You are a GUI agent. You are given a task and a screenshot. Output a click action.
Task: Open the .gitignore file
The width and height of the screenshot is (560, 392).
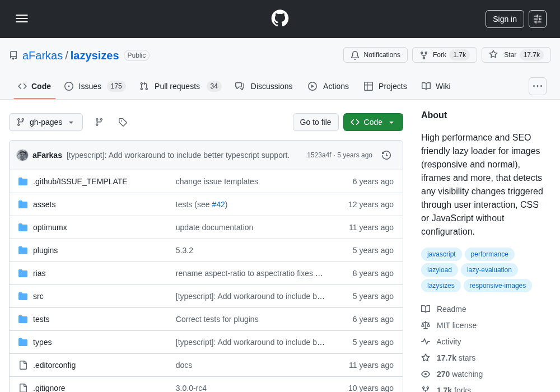pyautogui.click(x=49, y=388)
